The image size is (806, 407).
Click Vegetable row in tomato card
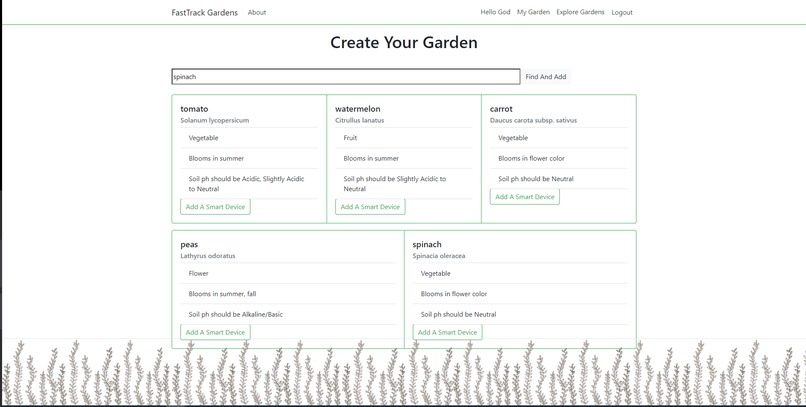coord(249,138)
